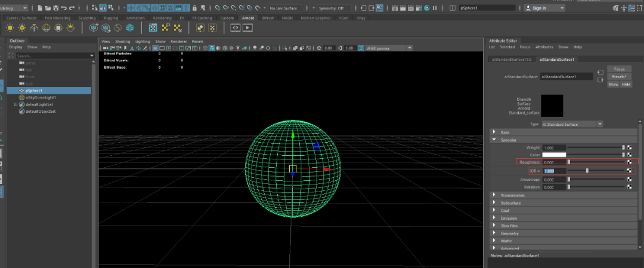The height and width of the screenshot is (268, 644).
Task: Click the checker map button for Roughness
Action: [x=629, y=162]
